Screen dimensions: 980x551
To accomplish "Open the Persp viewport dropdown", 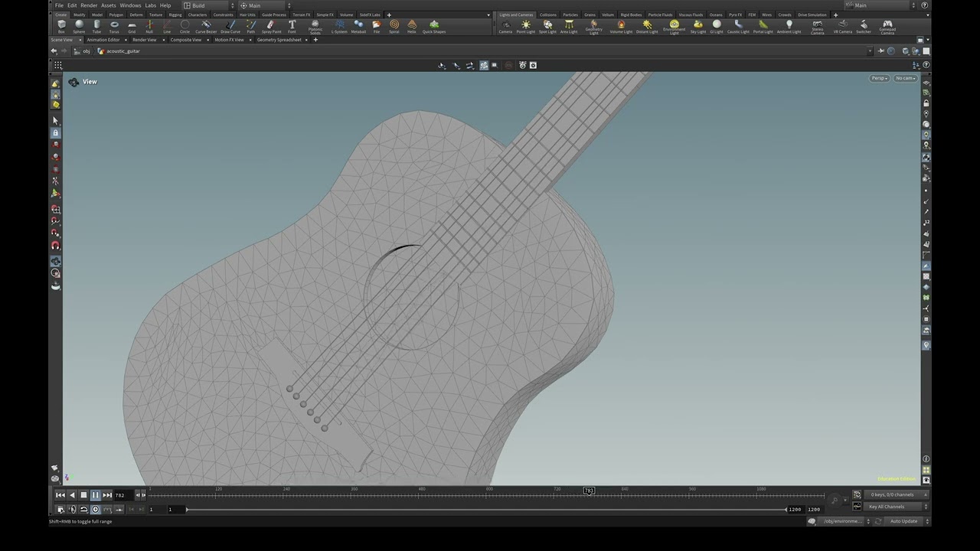I will tap(880, 78).
